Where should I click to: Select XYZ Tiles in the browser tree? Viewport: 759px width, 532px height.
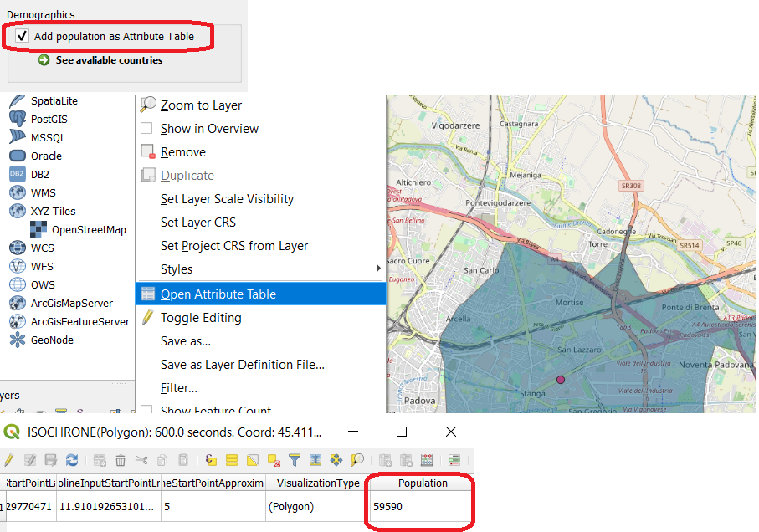click(54, 211)
